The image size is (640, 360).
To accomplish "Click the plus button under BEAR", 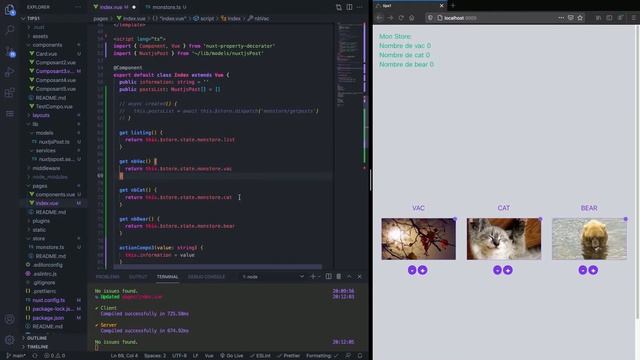I will (x=593, y=270).
